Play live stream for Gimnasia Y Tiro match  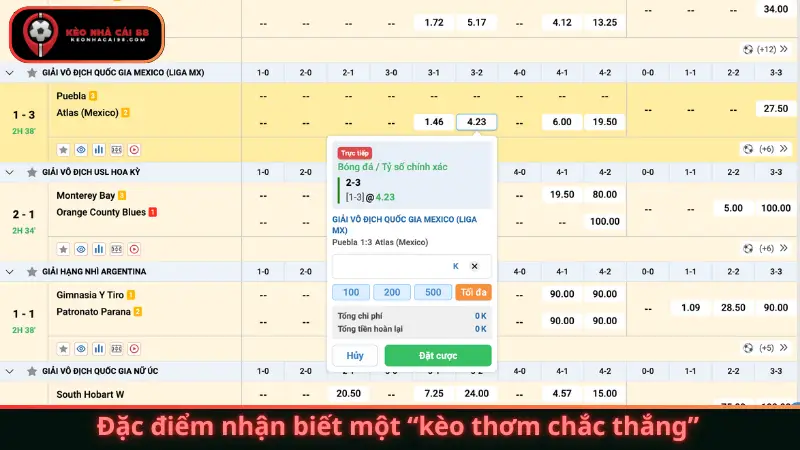(x=134, y=349)
